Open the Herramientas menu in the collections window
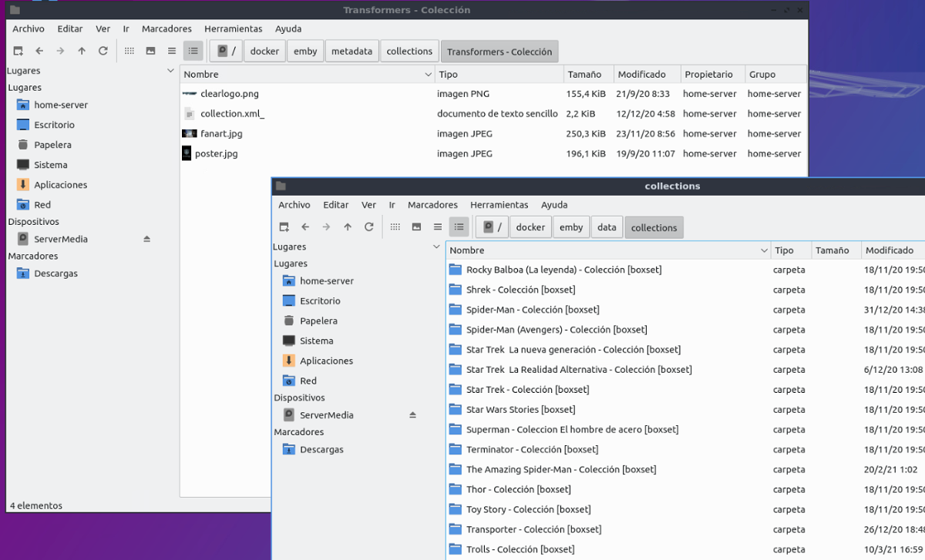 (499, 205)
